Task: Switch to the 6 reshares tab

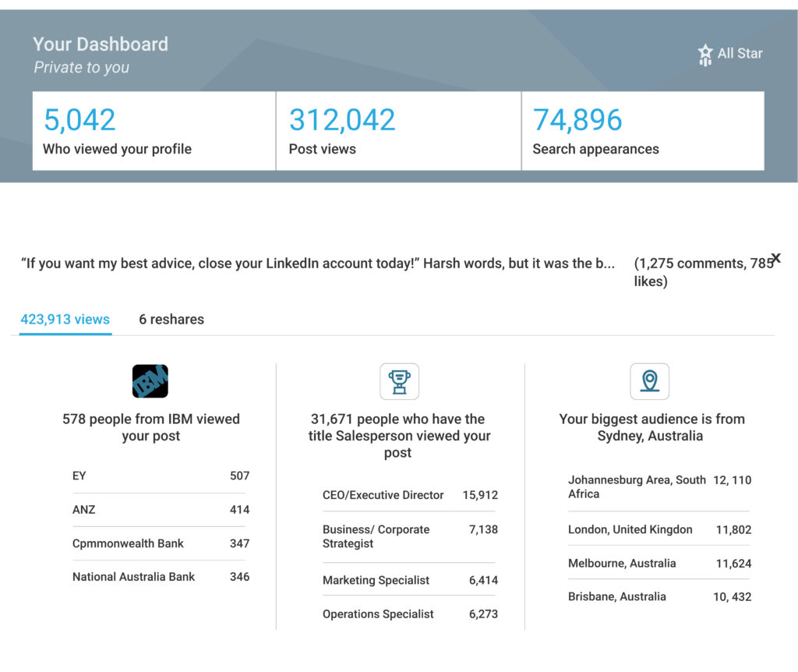Action: [171, 320]
